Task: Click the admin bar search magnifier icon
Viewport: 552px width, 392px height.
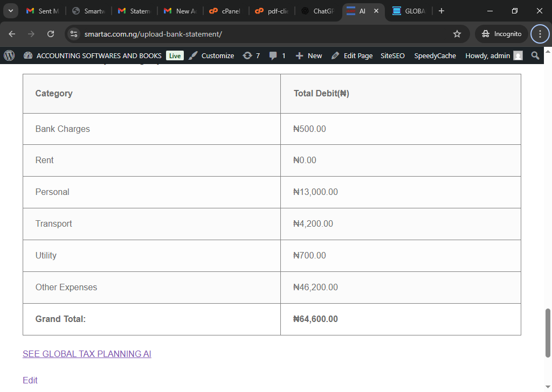Action: pyautogui.click(x=535, y=55)
